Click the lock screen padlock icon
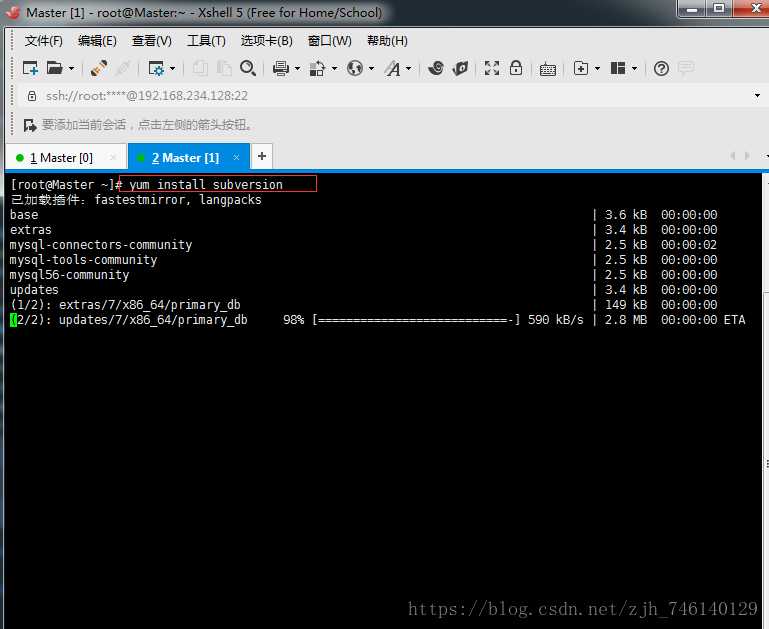 click(516, 68)
